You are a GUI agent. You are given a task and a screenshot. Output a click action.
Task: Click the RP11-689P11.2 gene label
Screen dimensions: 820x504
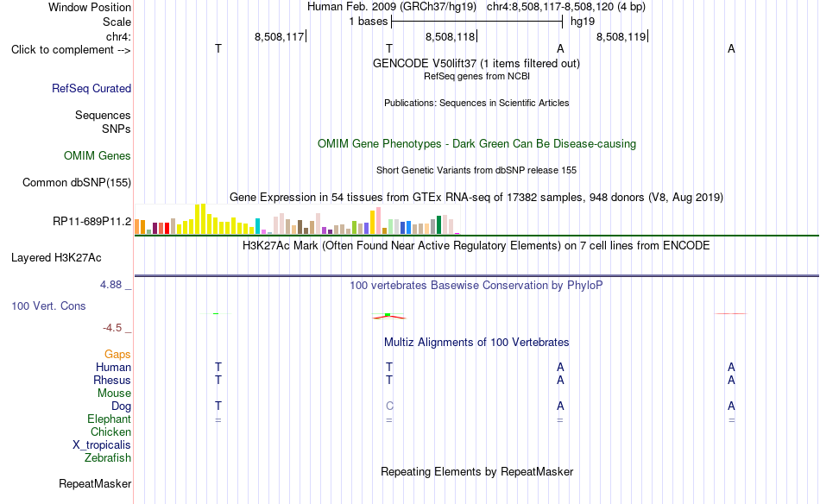(x=92, y=222)
